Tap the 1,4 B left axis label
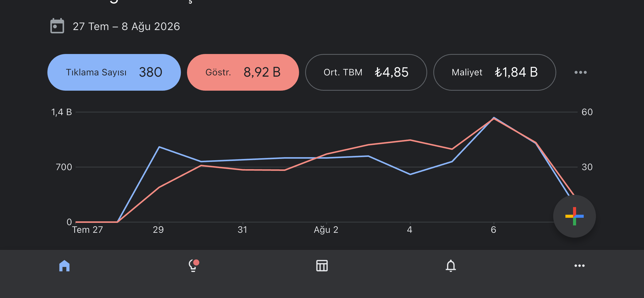The height and width of the screenshot is (298, 644). (62, 112)
